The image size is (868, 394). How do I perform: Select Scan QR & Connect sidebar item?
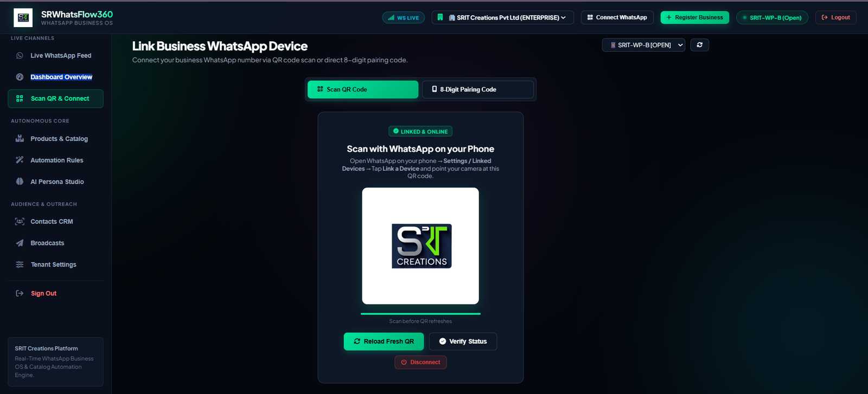point(55,99)
